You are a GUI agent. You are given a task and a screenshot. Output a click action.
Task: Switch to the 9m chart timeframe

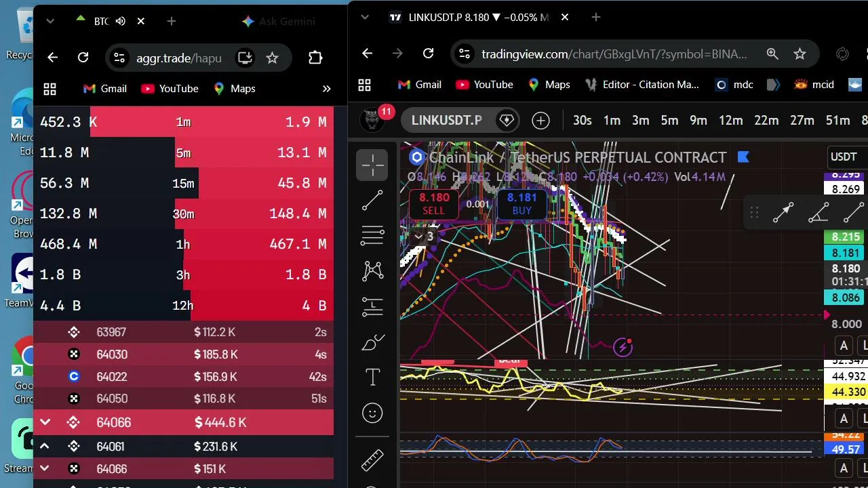tap(698, 120)
